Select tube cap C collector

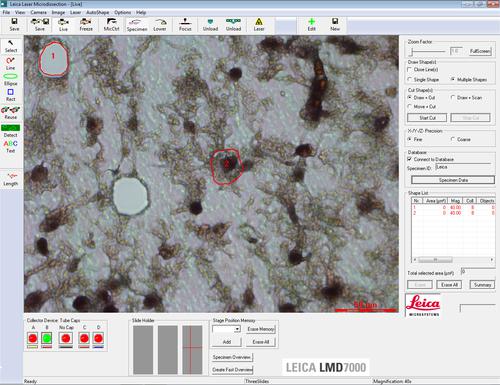(x=84, y=338)
